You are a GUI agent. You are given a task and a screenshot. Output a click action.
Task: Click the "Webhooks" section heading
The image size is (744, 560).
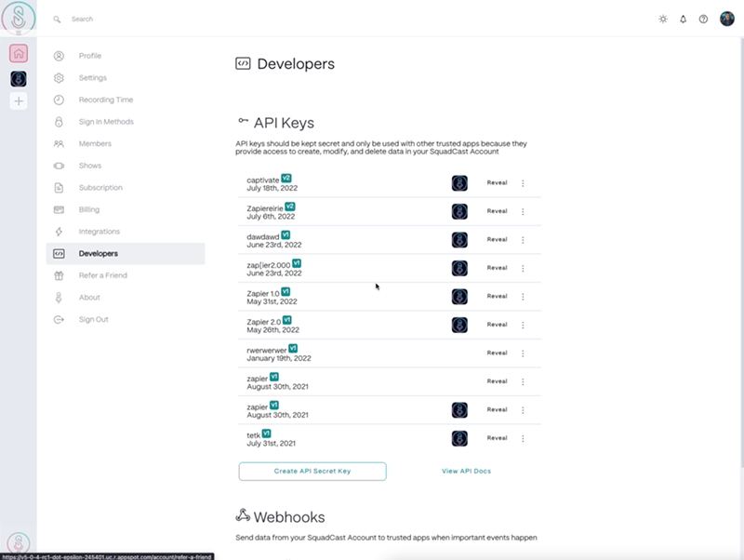[x=289, y=517]
